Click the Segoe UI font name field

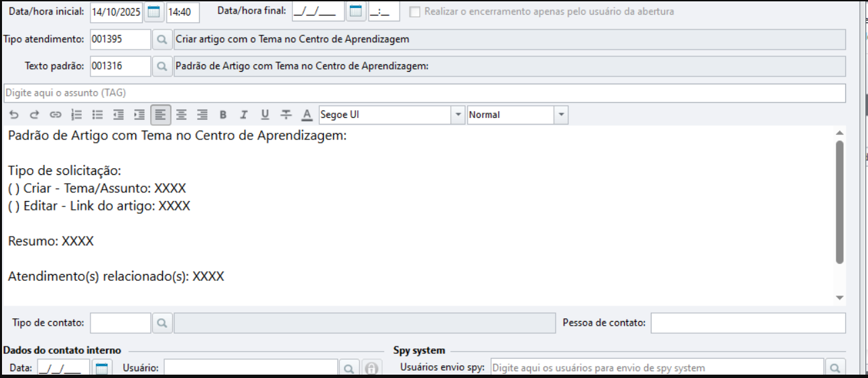click(x=385, y=115)
